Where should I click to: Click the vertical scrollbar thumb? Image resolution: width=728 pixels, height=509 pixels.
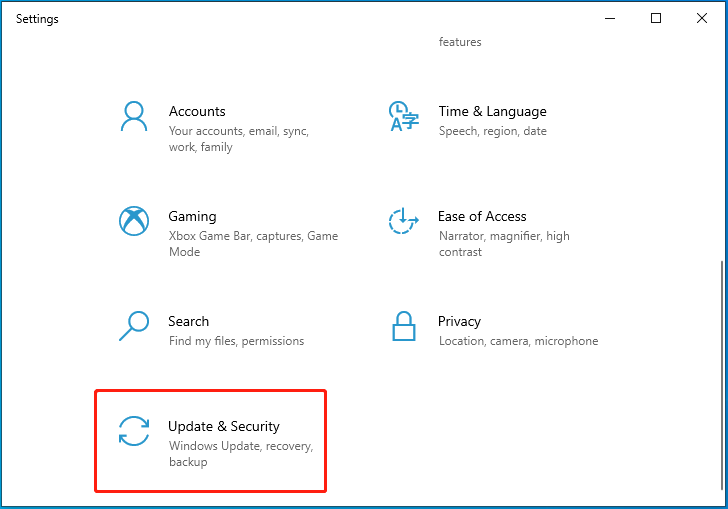(722, 375)
